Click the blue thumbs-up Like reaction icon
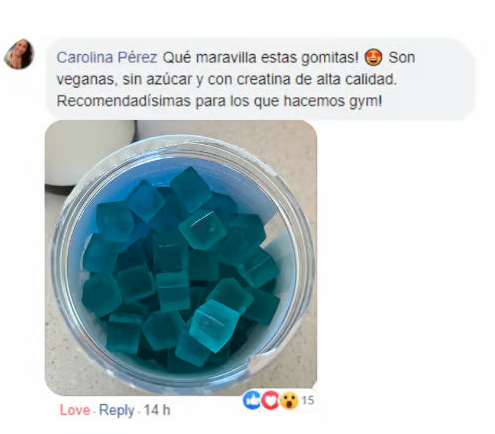 click(252, 400)
